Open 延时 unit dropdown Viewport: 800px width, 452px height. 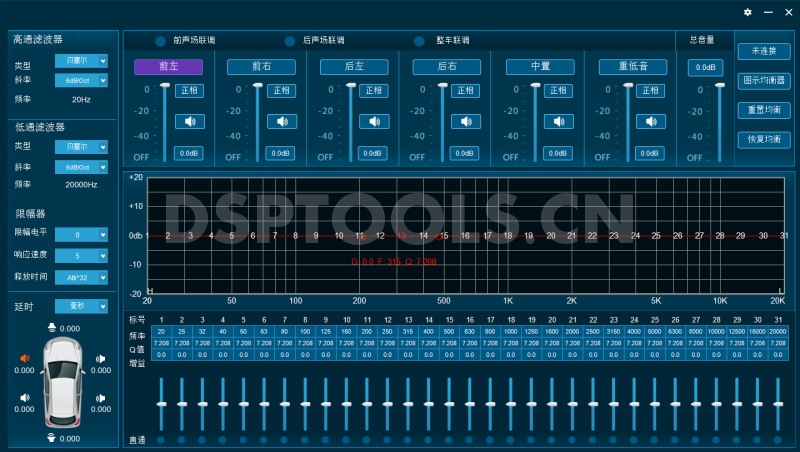click(82, 306)
